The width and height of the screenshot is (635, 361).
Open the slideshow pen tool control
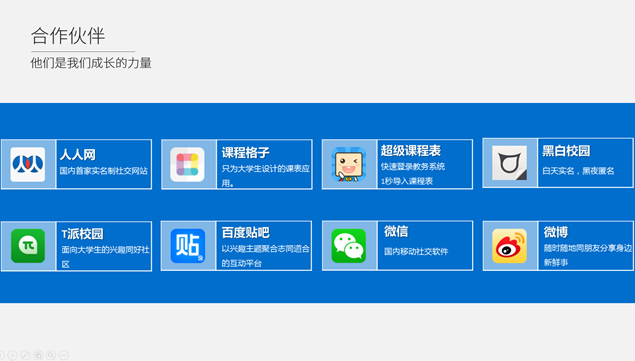(x=25, y=355)
